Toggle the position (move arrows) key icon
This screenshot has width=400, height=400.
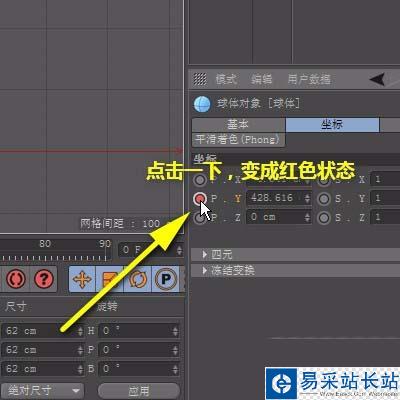click(x=82, y=279)
